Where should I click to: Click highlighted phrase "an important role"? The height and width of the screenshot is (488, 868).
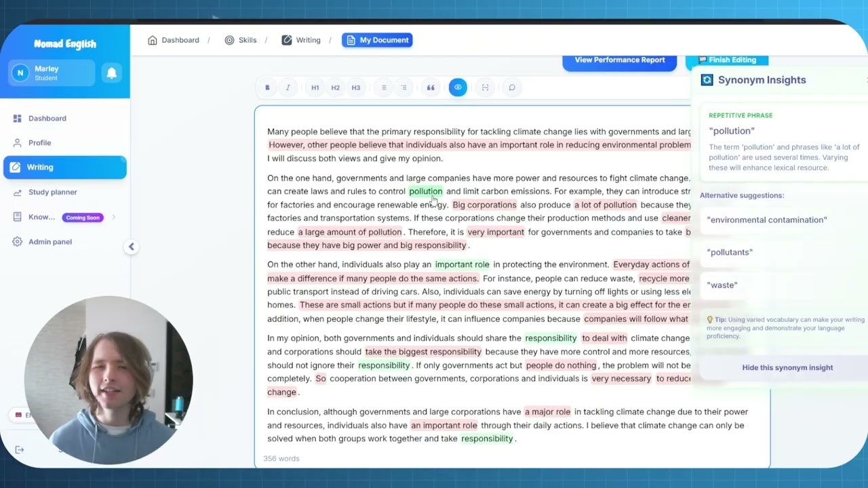443,426
